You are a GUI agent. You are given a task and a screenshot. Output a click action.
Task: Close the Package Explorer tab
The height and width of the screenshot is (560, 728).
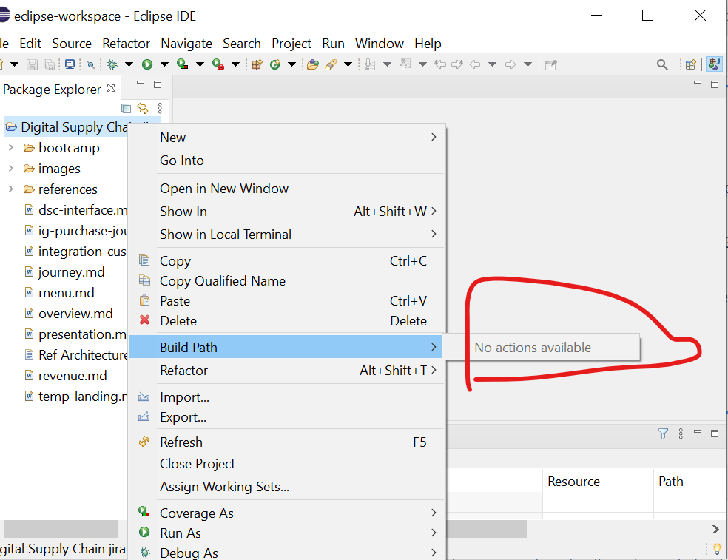(111, 88)
